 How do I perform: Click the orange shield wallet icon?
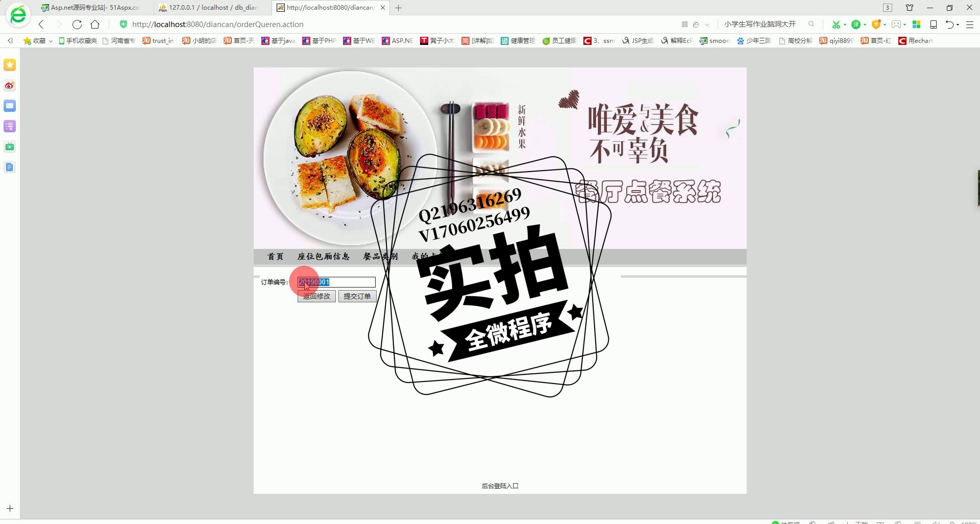coord(876,24)
